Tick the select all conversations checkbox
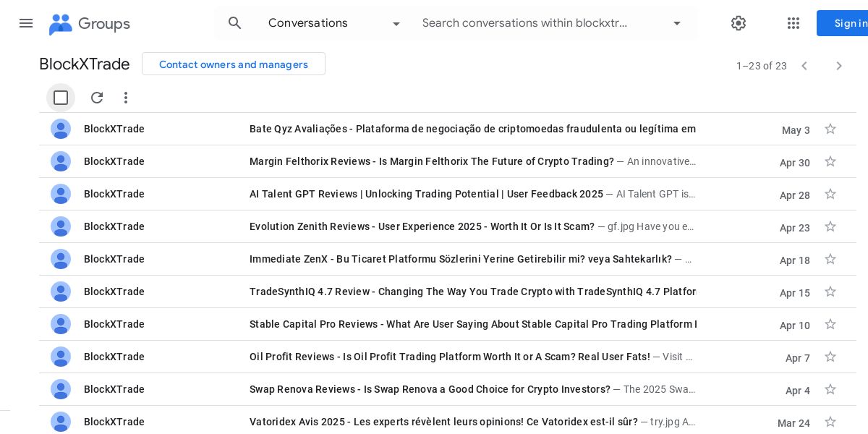 click(x=61, y=98)
